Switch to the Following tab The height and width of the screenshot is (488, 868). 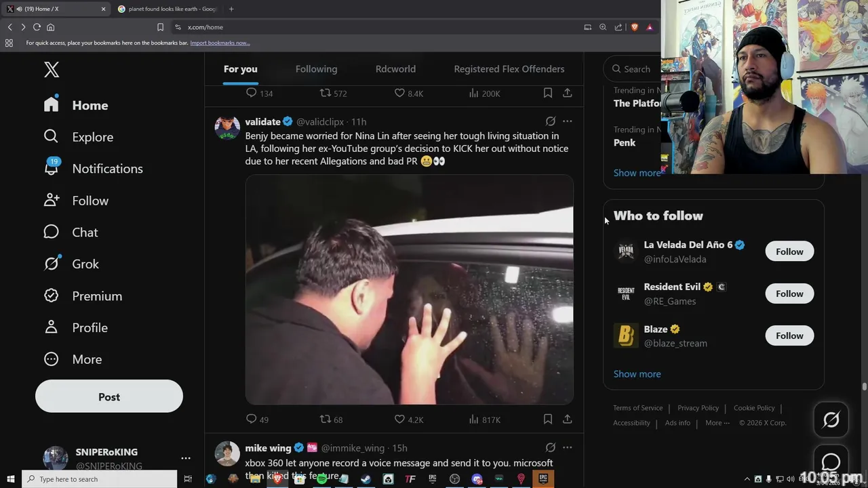(316, 69)
